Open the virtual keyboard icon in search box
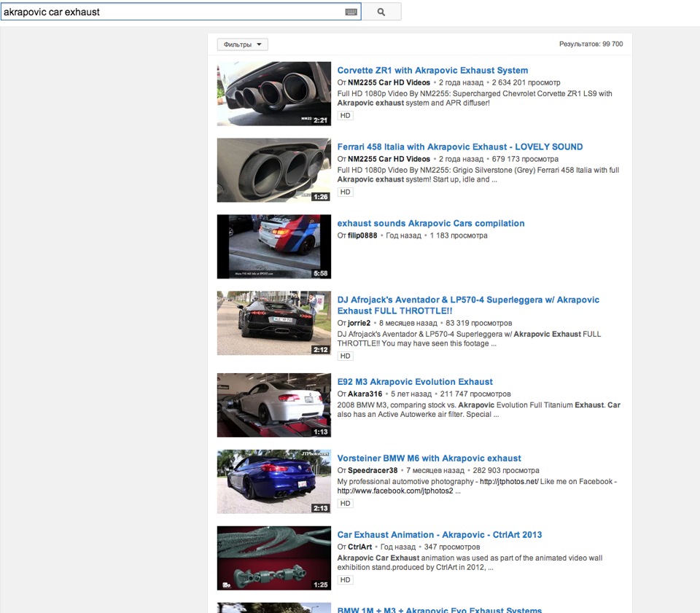700x613 pixels. point(351,12)
